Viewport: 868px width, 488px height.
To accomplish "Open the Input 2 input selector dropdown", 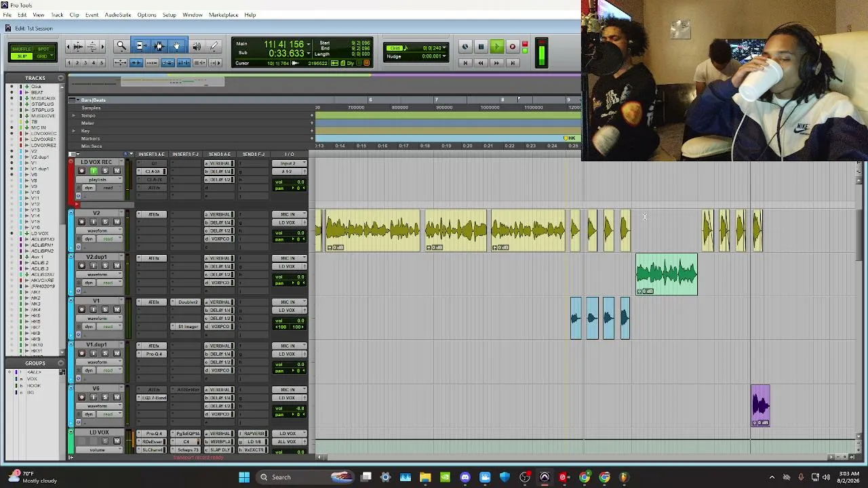I will pos(289,163).
